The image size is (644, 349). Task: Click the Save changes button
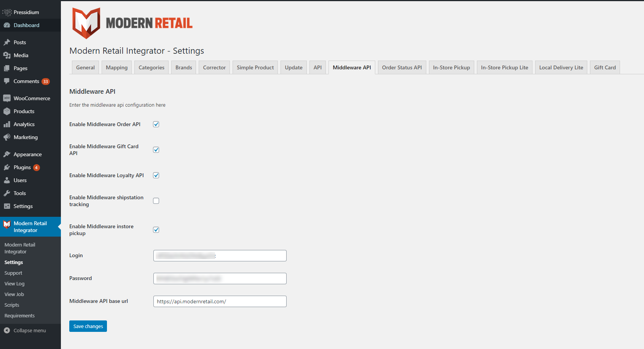[x=88, y=326]
